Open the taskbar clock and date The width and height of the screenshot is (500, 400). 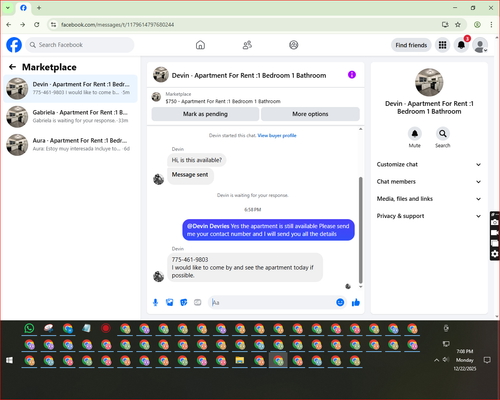click(465, 360)
